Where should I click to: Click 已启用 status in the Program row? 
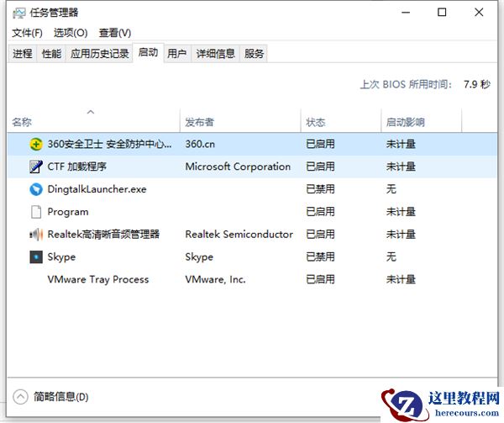[321, 212]
